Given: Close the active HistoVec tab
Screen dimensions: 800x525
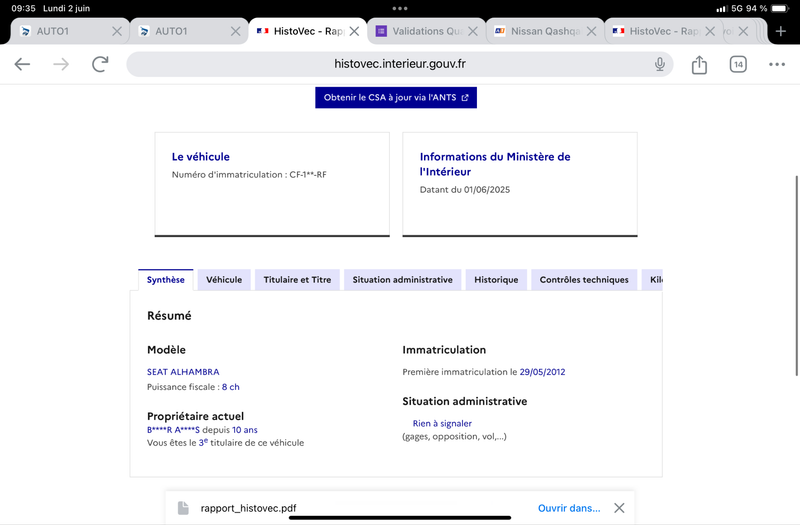Looking at the screenshot, I should point(354,31).
